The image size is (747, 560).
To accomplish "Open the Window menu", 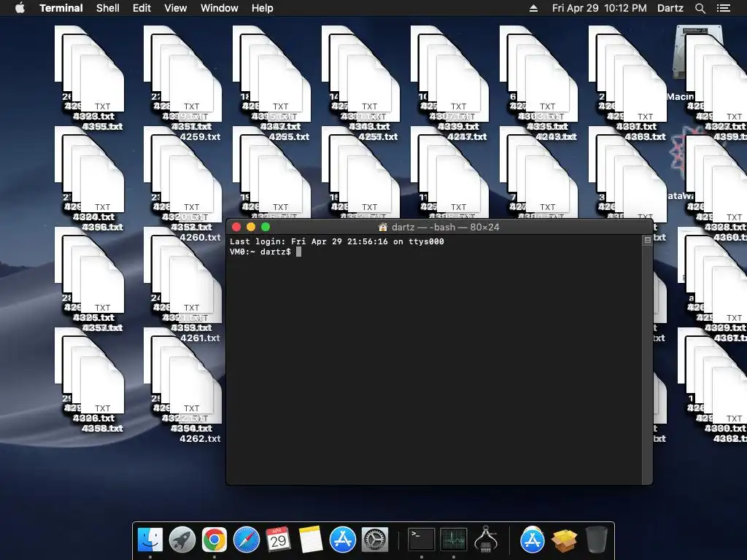I will tap(219, 8).
